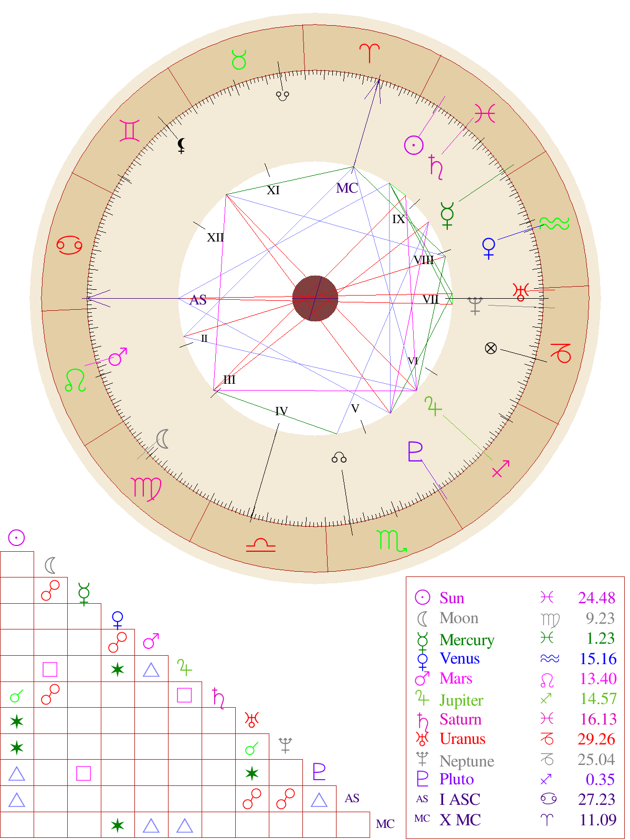
Task: Select the purple Pluto symbol in the wheel
Action: [x=415, y=453]
